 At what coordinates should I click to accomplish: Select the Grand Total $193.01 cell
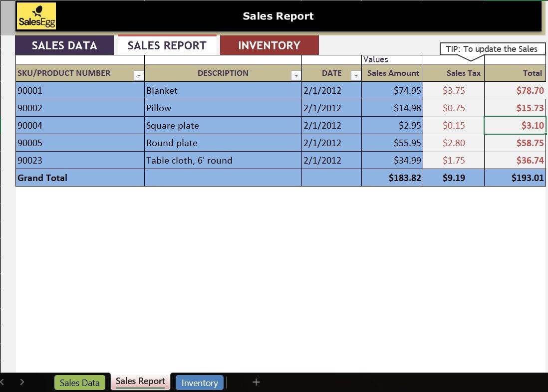tap(515, 178)
